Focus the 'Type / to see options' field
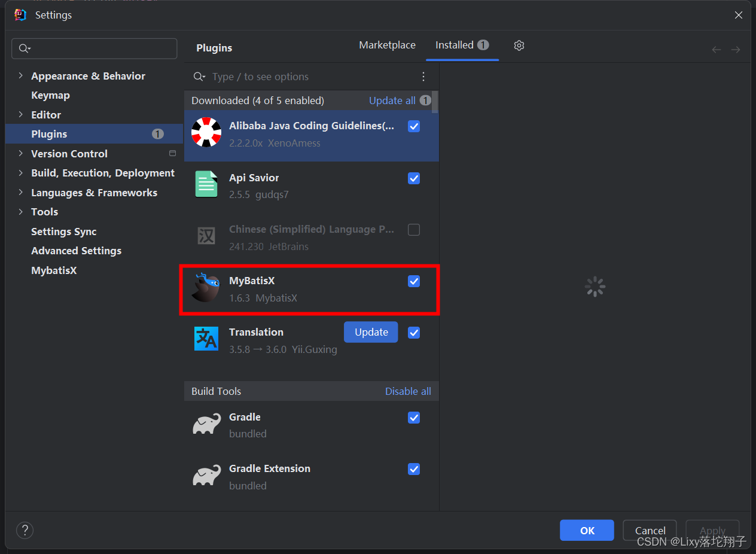The image size is (756, 554). pos(311,77)
